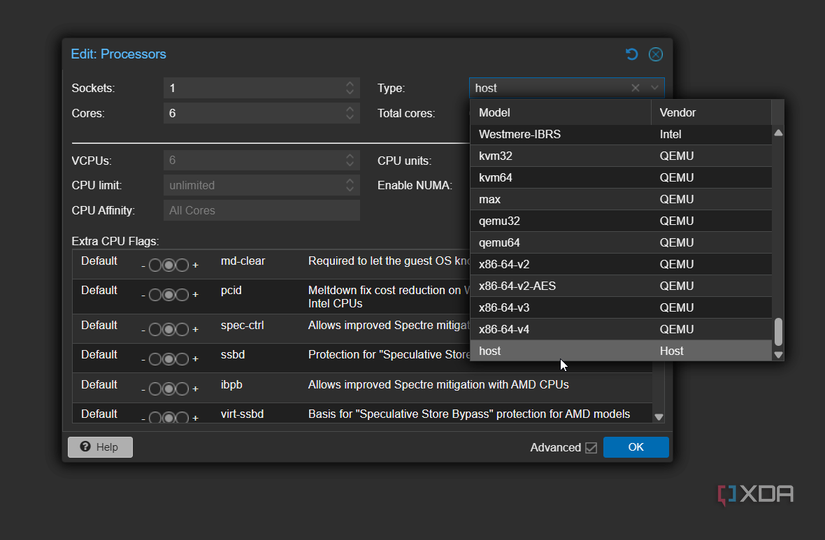Select x86-64-v2 CPU model
The width and height of the screenshot is (825, 540).
621,264
